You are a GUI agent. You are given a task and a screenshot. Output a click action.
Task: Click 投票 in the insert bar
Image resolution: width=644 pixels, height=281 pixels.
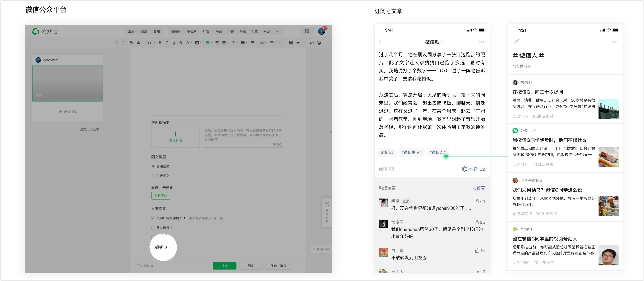pyautogui.click(x=255, y=31)
